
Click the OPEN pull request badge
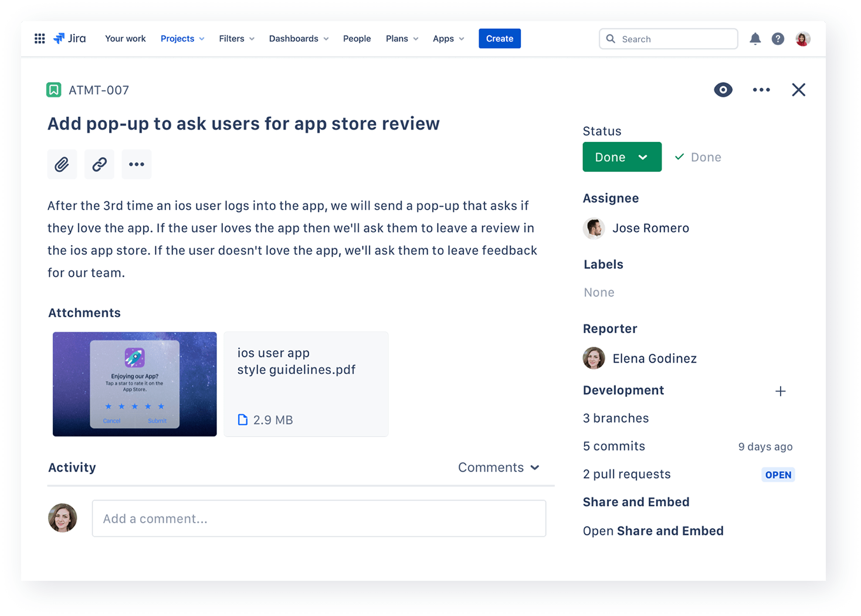tap(778, 475)
